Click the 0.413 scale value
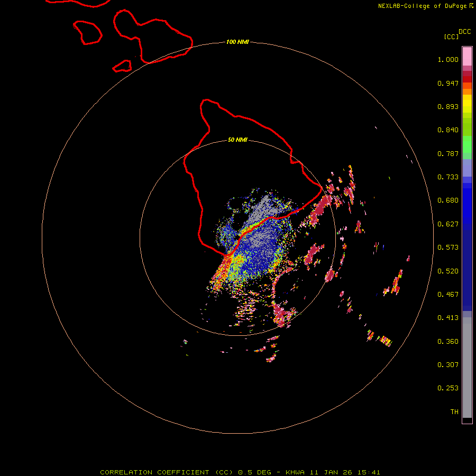476x476 pixels. coord(448,318)
